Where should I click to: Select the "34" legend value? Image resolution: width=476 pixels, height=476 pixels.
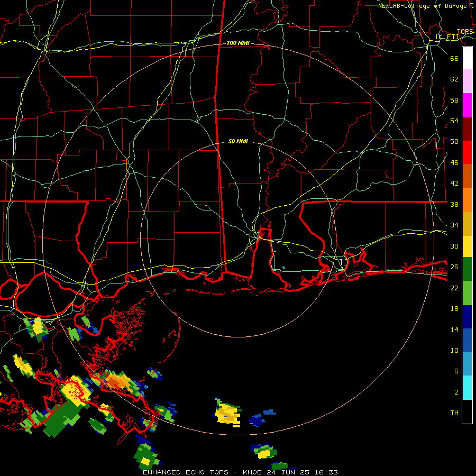(x=454, y=225)
